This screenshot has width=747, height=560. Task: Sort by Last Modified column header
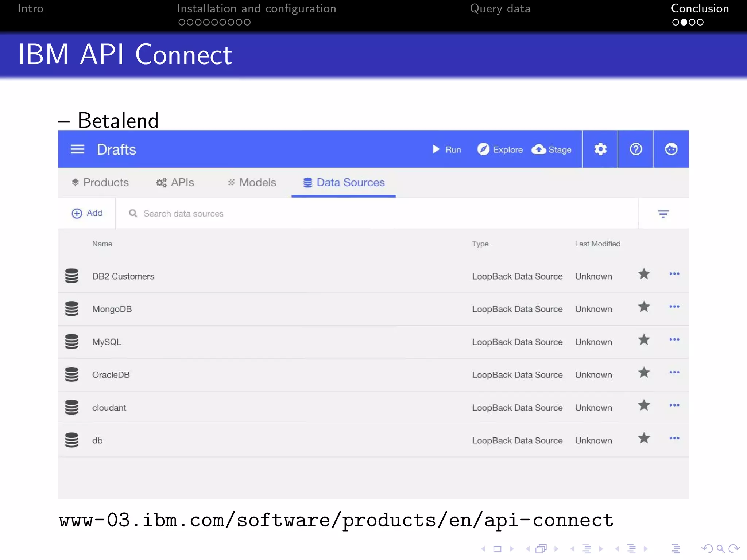click(x=597, y=244)
